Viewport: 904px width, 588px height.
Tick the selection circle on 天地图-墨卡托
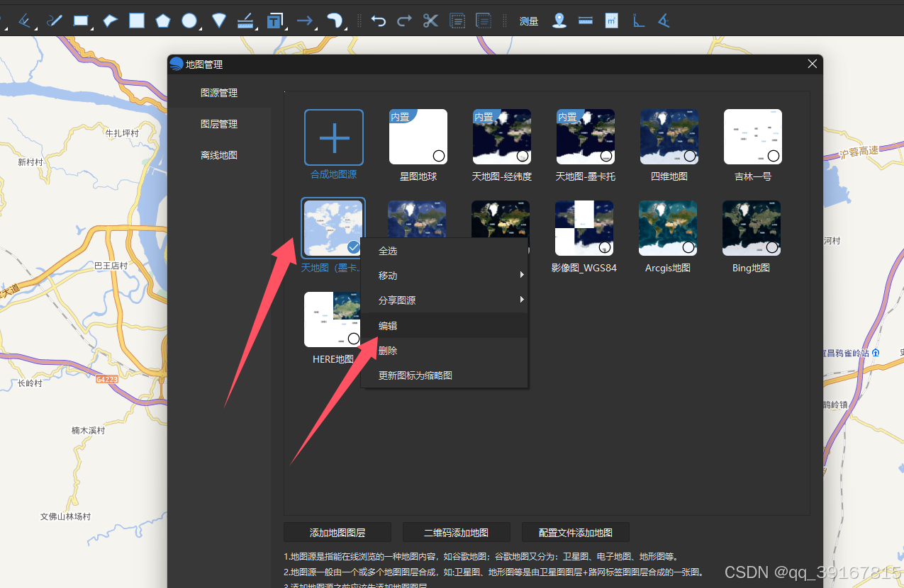point(606,156)
